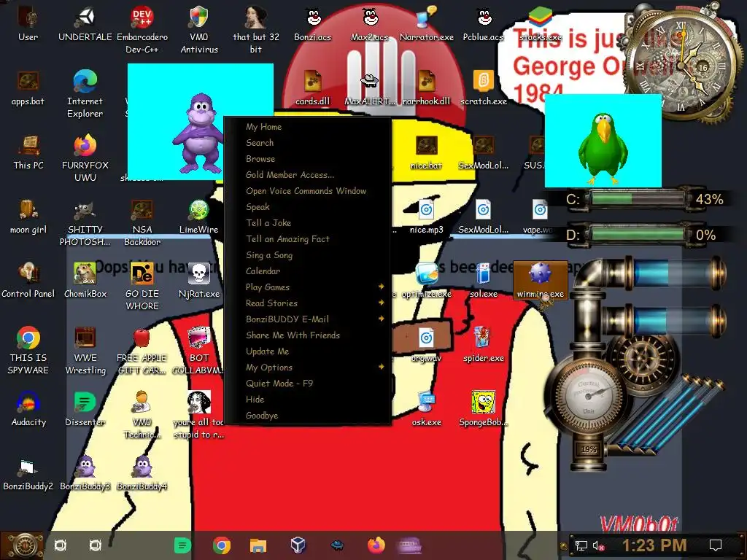Click the D: drive usage bar
This screenshot has width=747, height=560.
tap(638, 235)
